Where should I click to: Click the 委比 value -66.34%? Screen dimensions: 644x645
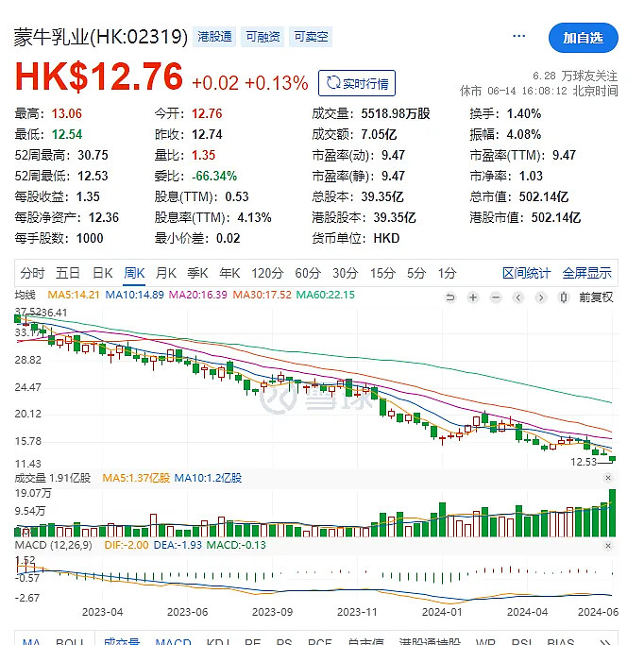pos(214,176)
